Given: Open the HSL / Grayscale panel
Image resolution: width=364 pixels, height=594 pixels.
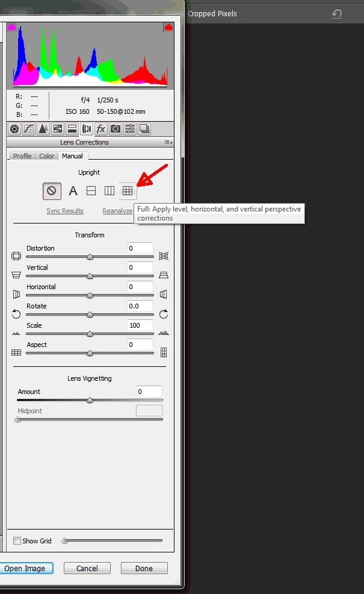Looking at the screenshot, I should click(58, 129).
